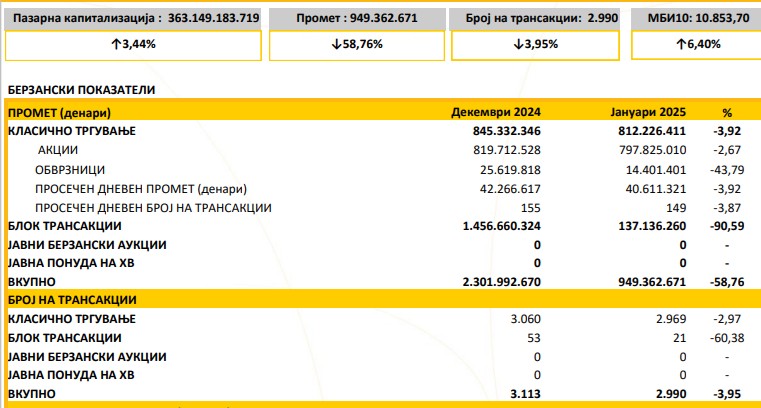Image resolution: width=761 pixels, height=408 pixels.
Task: Select the ↑6,40% change indicator
Action: (694, 45)
